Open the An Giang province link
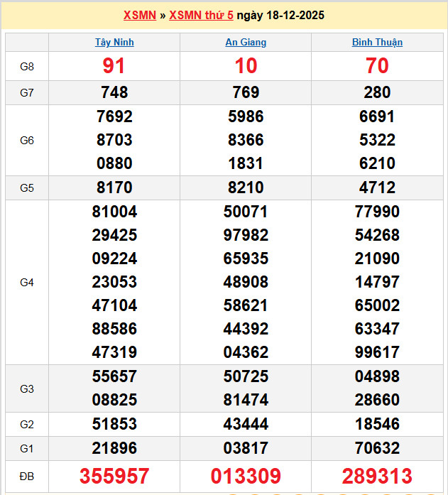This screenshot has width=448, height=495. 246,42
